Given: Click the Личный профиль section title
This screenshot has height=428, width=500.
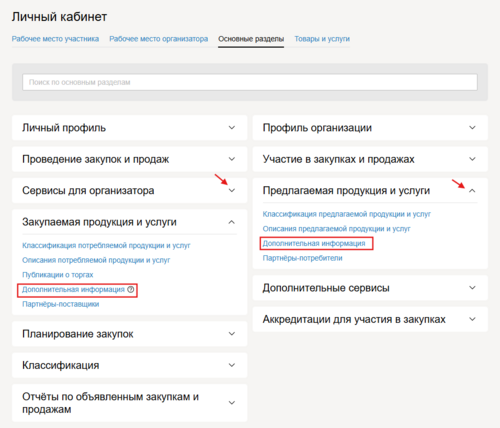Looking at the screenshot, I should pyautogui.click(x=64, y=128).
